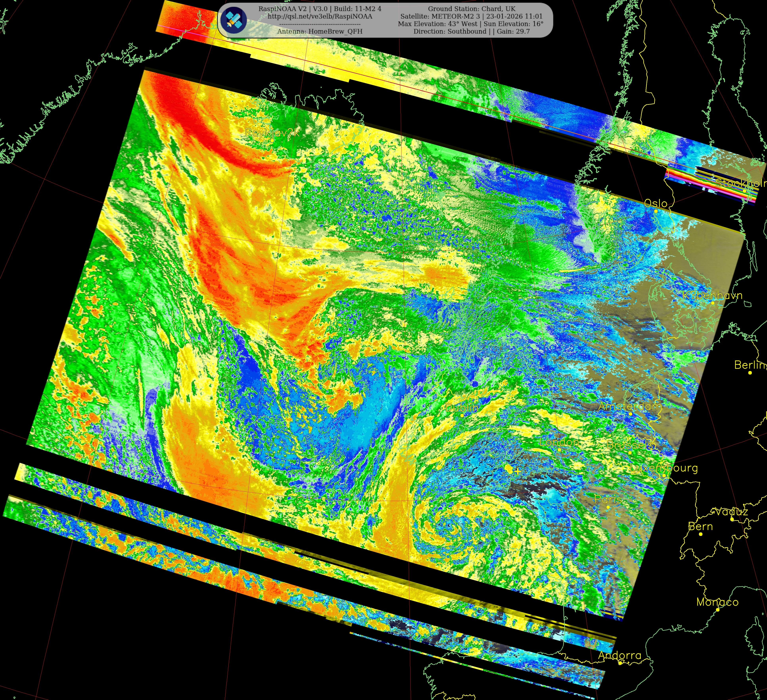This screenshot has height=700, width=767.
Task: Click the Monaco city marker dot
Action: (x=717, y=610)
